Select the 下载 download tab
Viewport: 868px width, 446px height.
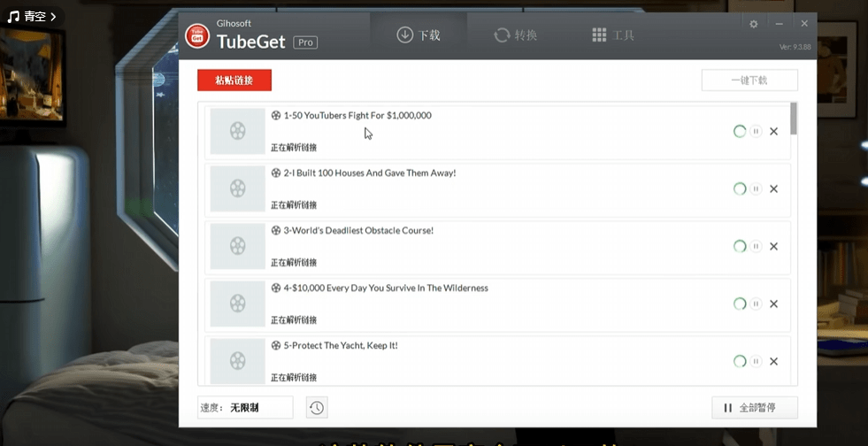(419, 35)
